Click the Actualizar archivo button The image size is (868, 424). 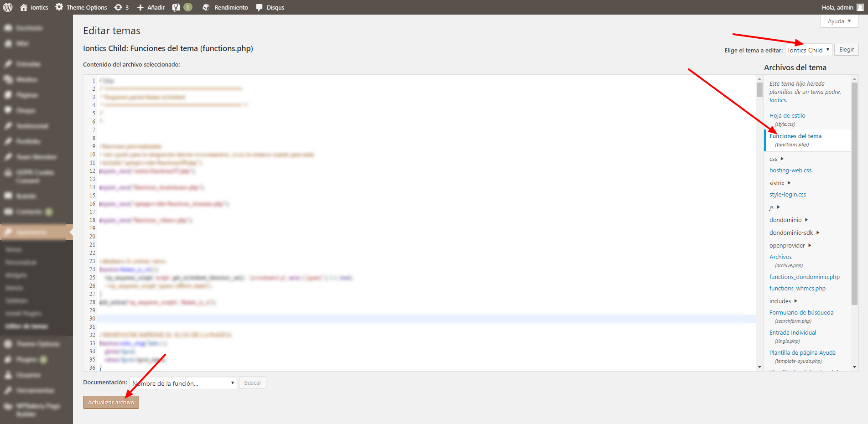[110, 402]
